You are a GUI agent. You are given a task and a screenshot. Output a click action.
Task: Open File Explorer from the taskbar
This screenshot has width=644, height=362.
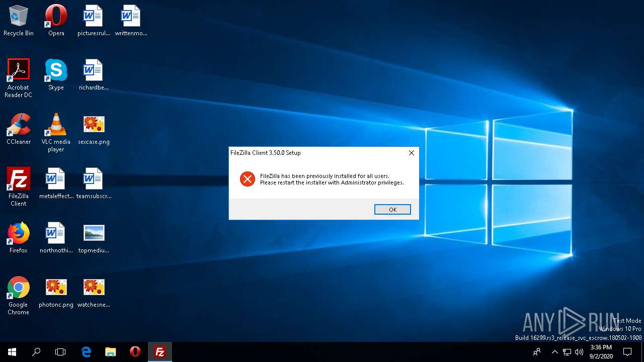(x=111, y=352)
